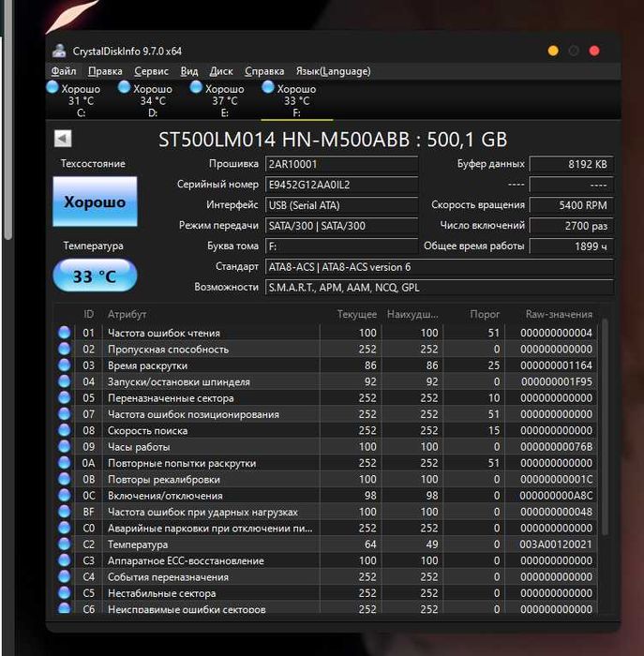Click the Буфер данных value 8192 KB

(571, 164)
